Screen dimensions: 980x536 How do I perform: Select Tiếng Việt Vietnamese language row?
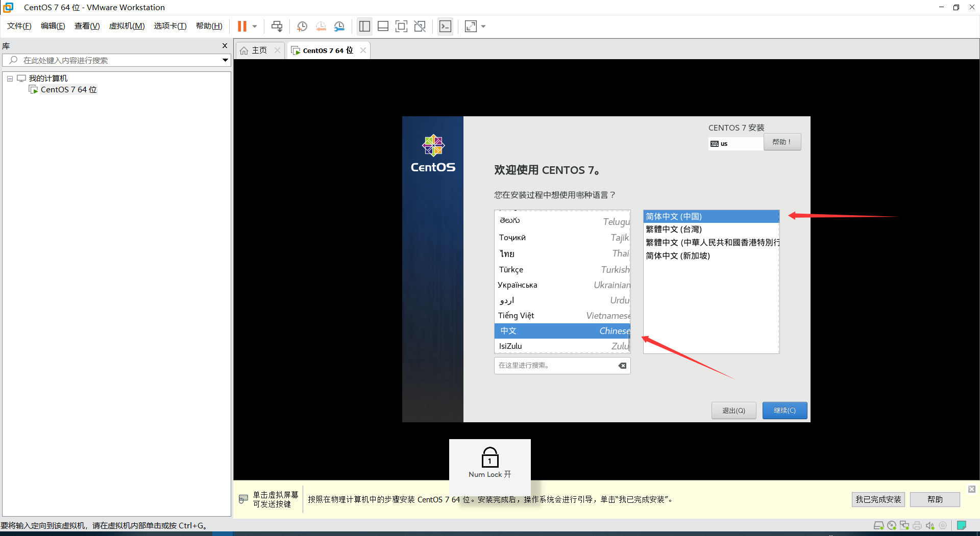tap(562, 315)
